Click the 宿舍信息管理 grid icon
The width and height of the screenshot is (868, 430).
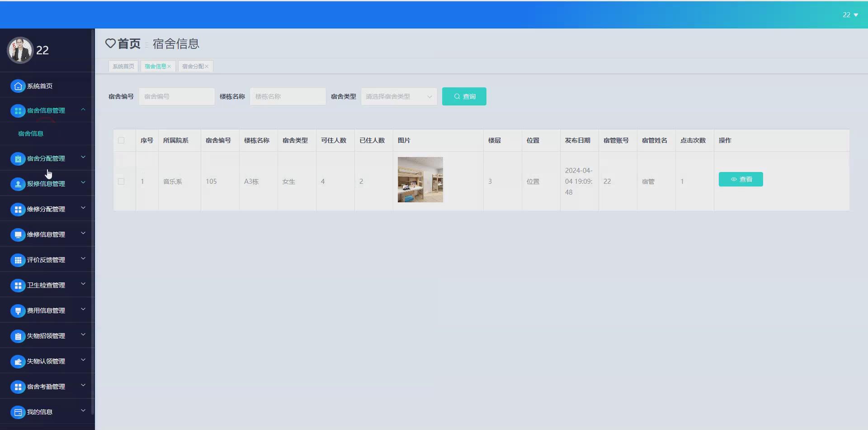(x=18, y=111)
